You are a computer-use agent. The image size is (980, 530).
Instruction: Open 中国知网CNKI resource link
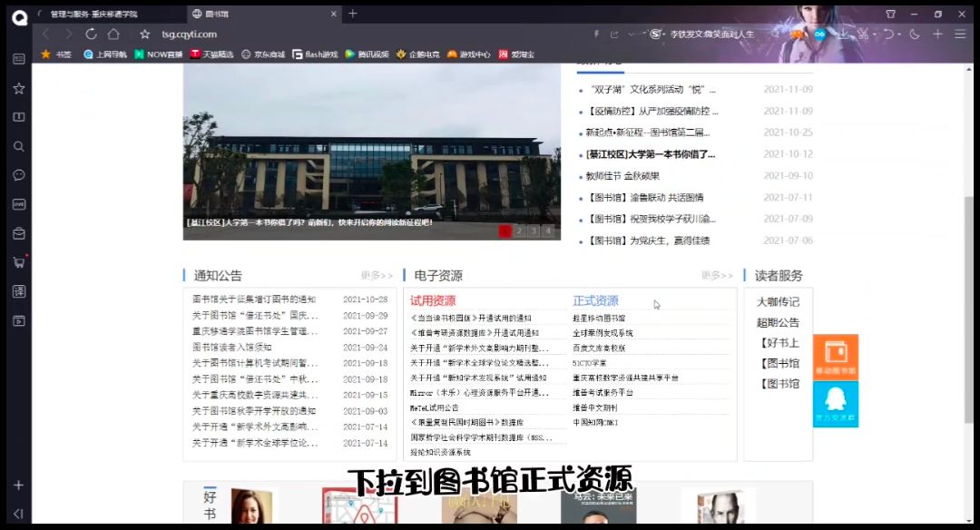pyautogui.click(x=594, y=422)
